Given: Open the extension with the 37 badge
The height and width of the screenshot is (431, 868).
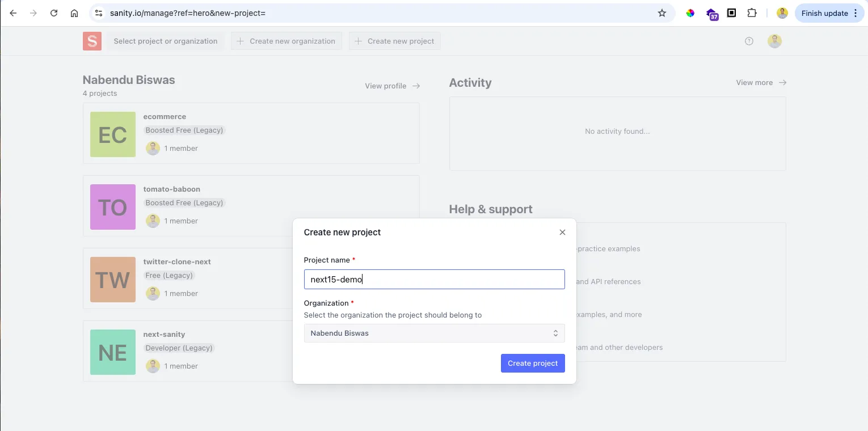Looking at the screenshot, I should click(x=711, y=14).
